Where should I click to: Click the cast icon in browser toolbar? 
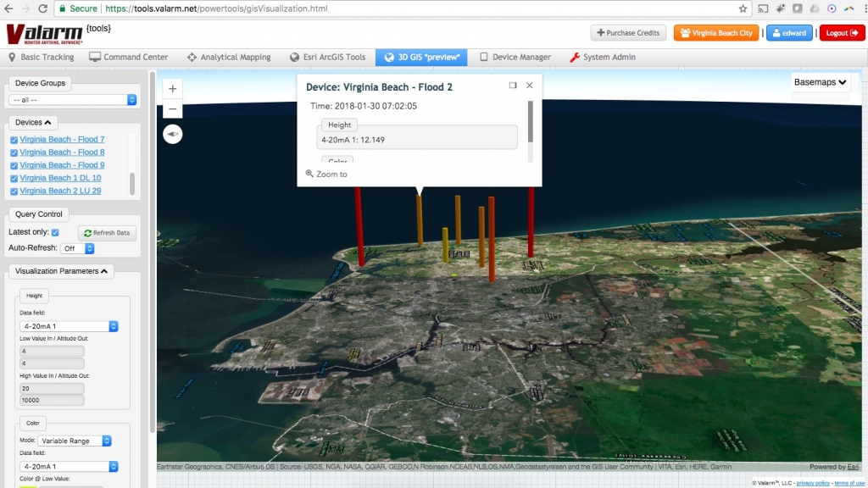(763, 8)
